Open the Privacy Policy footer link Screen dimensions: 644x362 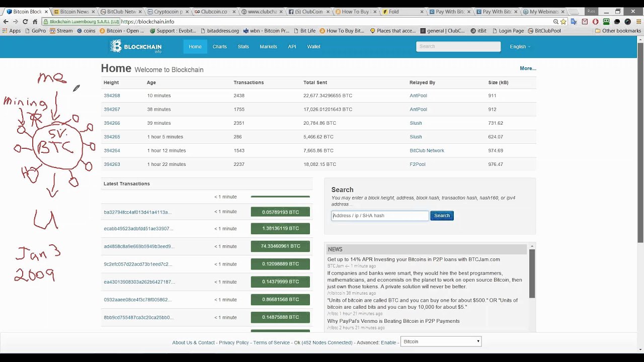(x=234, y=342)
